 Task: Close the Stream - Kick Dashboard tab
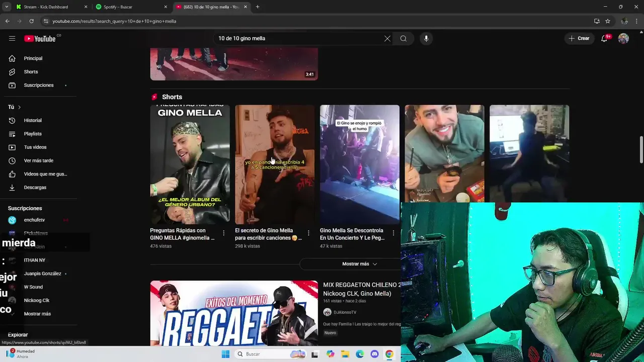tap(86, 7)
